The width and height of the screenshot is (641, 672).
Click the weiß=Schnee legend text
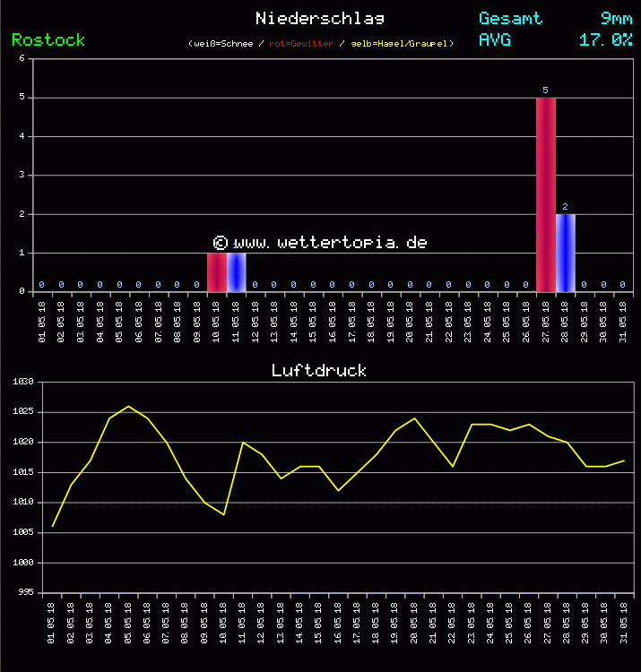[223, 43]
